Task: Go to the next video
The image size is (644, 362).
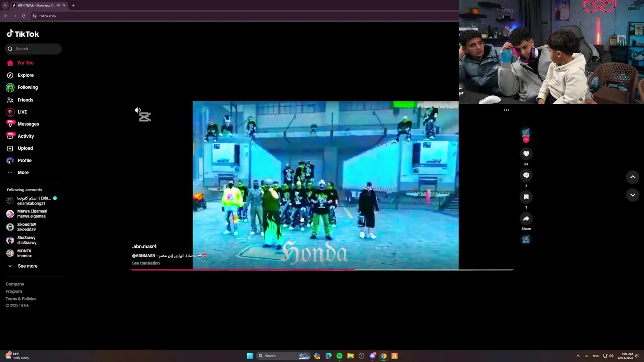Action: (x=633, y=195)
